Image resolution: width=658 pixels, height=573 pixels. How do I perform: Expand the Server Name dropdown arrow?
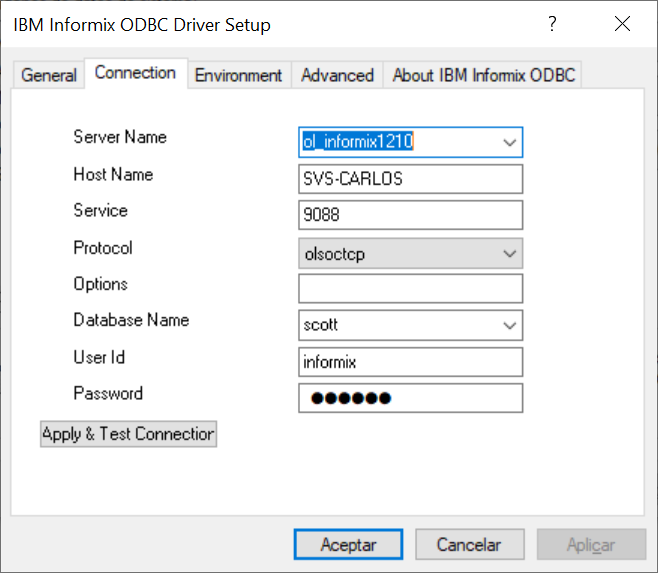(509, 142)
